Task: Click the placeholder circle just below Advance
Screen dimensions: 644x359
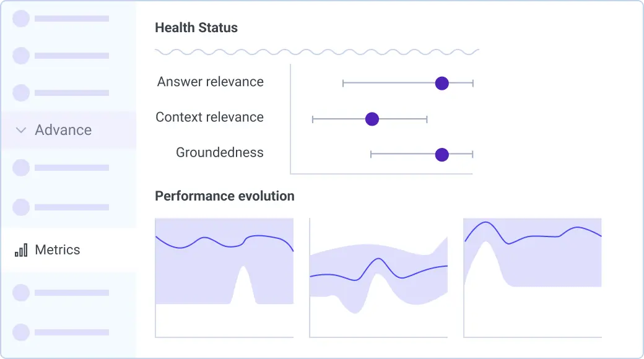Action: pos(21,168)
